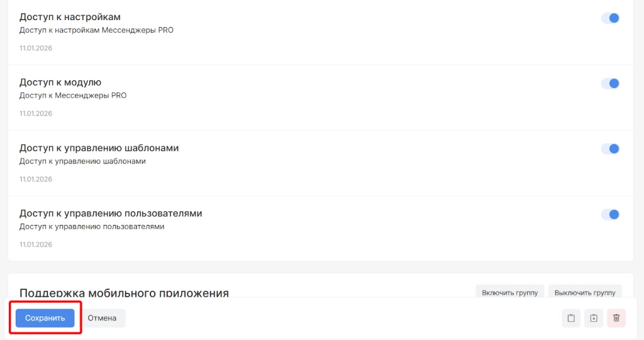The height and width of the screenshot is (340, 644).
Task: Disable the Доступ к модулю switch
Action: point(610,84)
